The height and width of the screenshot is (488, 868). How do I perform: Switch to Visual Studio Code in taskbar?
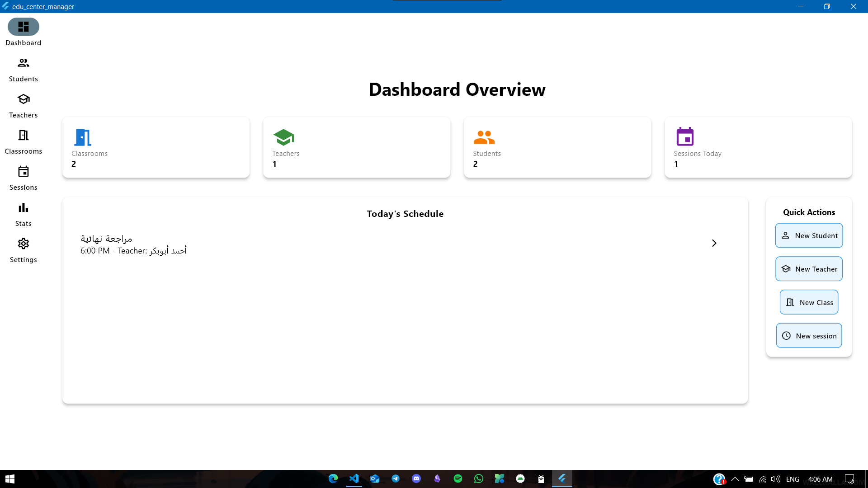(354, 479)
